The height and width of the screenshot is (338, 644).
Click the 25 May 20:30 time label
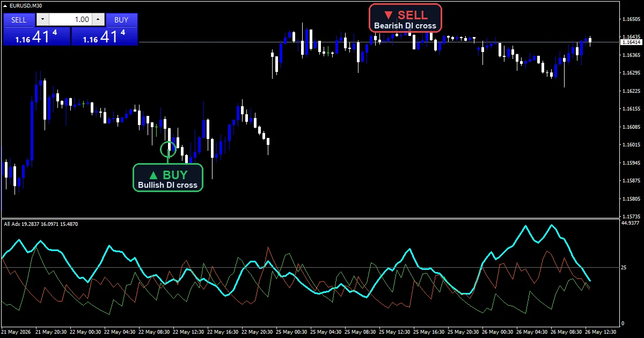pos(463,332)
